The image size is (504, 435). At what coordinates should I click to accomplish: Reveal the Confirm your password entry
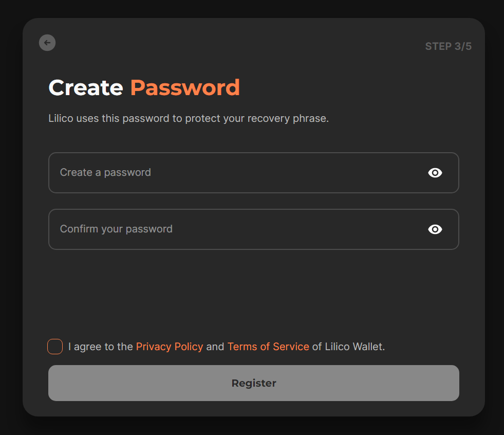(x=435, y=229)
